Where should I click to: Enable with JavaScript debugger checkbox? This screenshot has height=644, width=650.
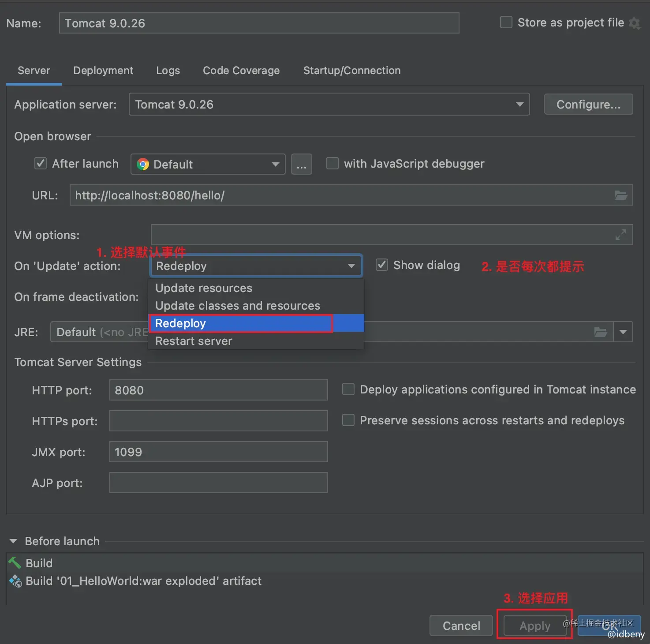pos(332,163)
